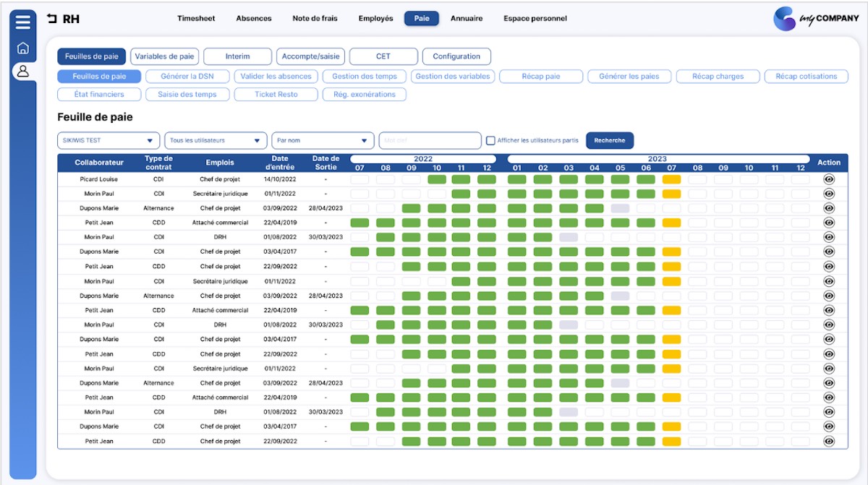Enable Afficher les utilisateurs partis checkbox
Image resolution: width=868 pixels, height=485 pixels.
[490, 140]
